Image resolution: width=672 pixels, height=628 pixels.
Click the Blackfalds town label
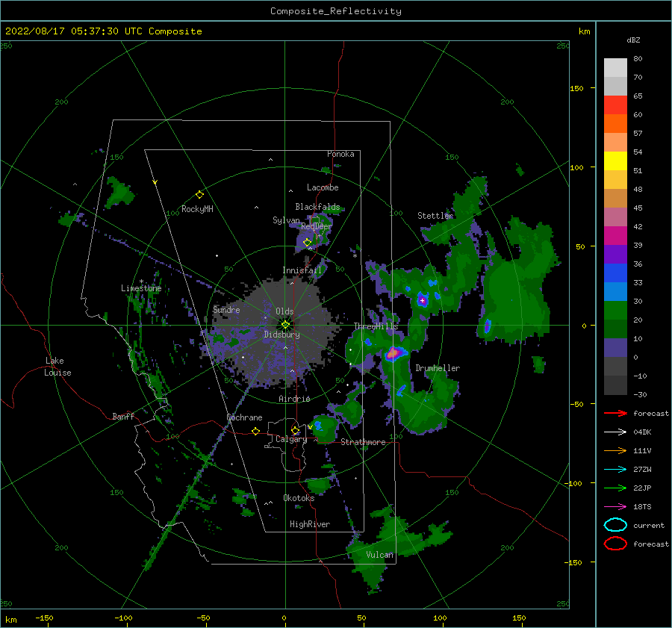317,207
